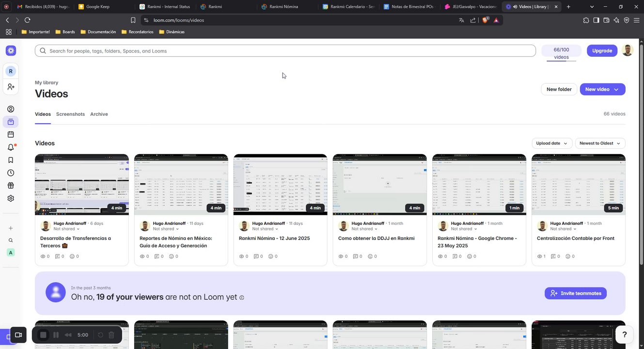Open the user profile picture top right
This screenshot has width=644, height=349.
coord(628,50)
